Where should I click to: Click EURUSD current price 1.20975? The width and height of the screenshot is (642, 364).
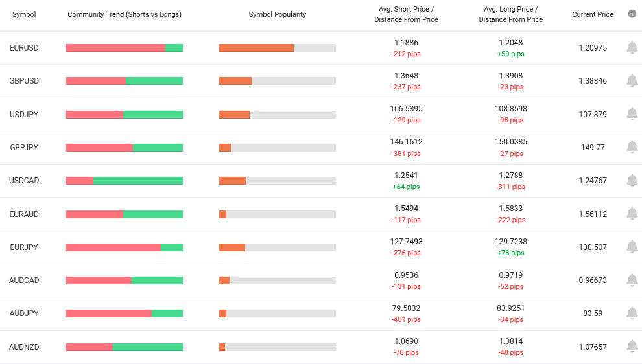pyautogui.click(x=593, y=48)
